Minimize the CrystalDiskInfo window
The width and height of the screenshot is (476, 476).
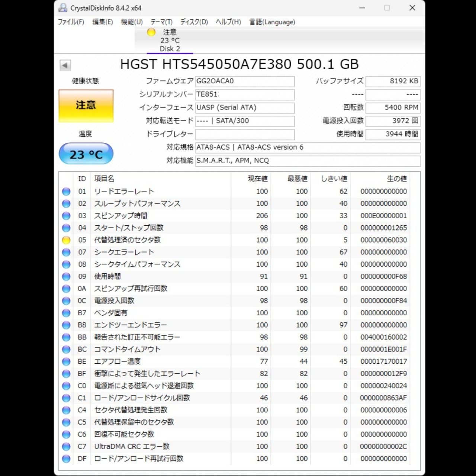coord(362,8)
